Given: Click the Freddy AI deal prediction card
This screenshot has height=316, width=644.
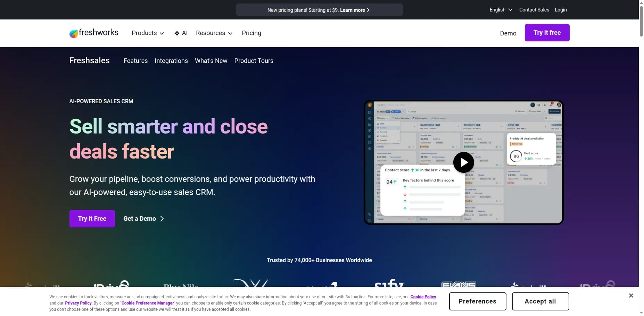Looking at the screenshot, I should coord(531,149).
